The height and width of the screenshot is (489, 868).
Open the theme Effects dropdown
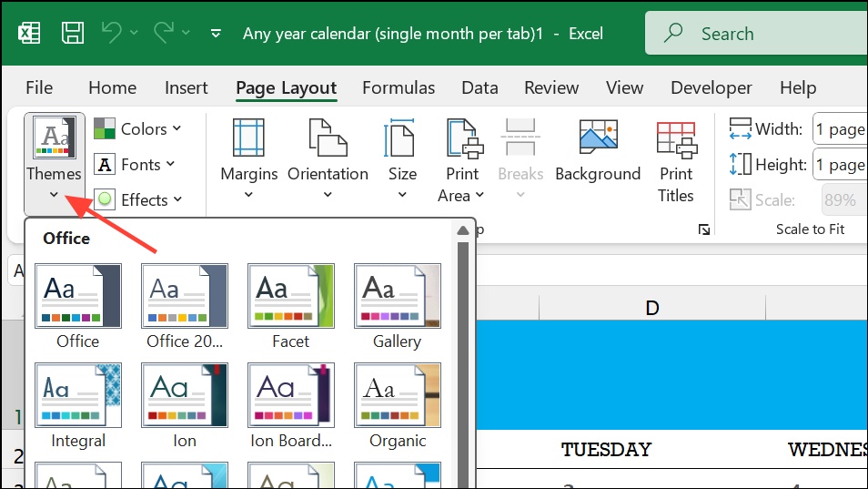[x=137, y=199]
